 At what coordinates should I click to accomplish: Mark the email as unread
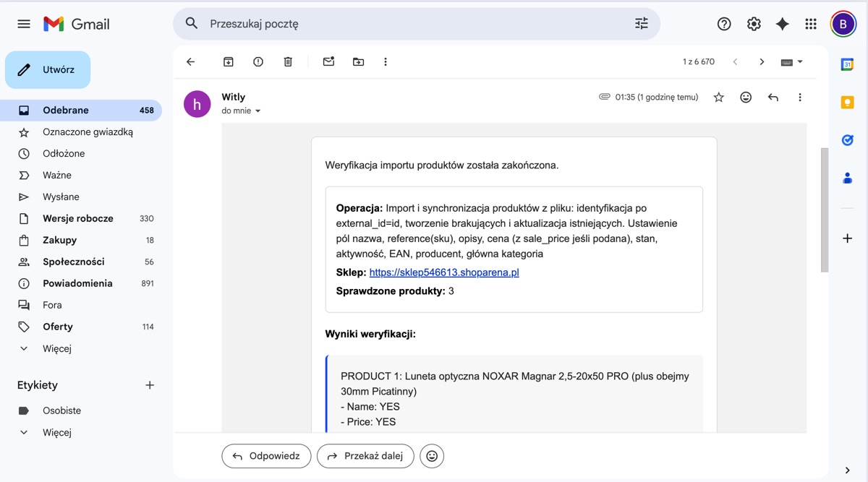pyautogui.click(x=328, y=61)
